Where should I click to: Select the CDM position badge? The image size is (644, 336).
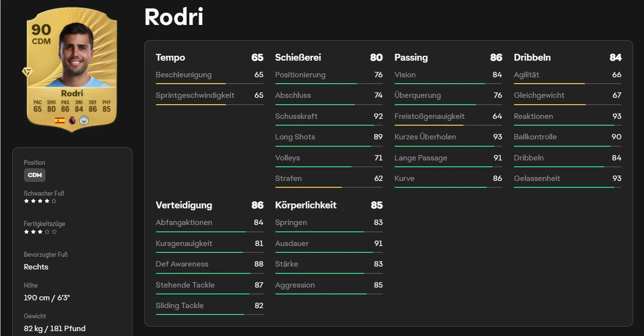click(35, 175)
